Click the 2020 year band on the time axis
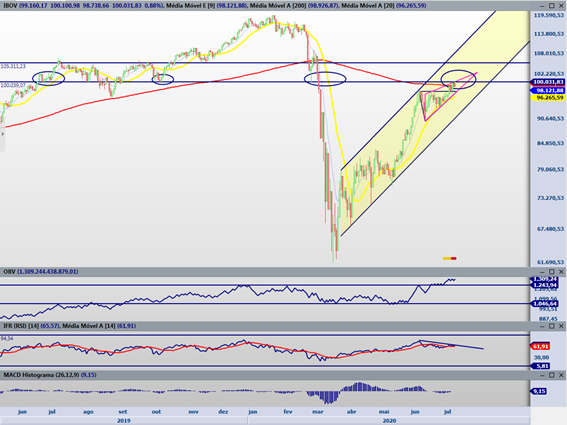 pos(389,421)
